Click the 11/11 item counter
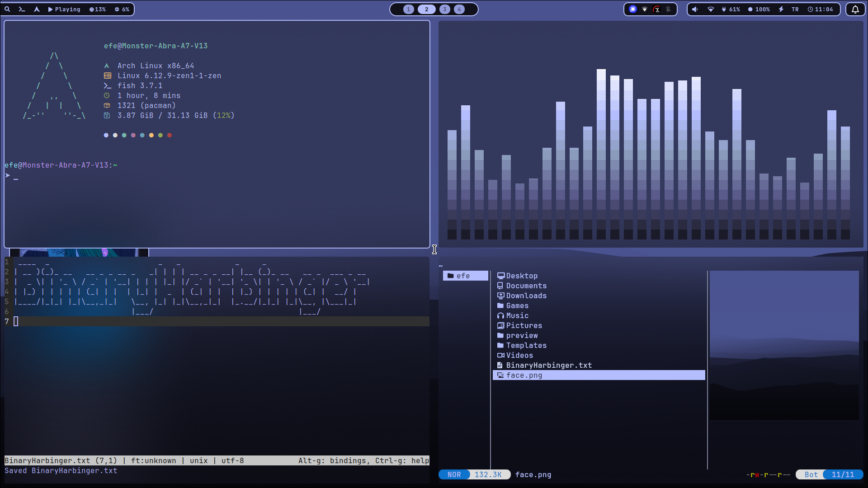Viewport: 868px width, 488px height. coord(843,474)
